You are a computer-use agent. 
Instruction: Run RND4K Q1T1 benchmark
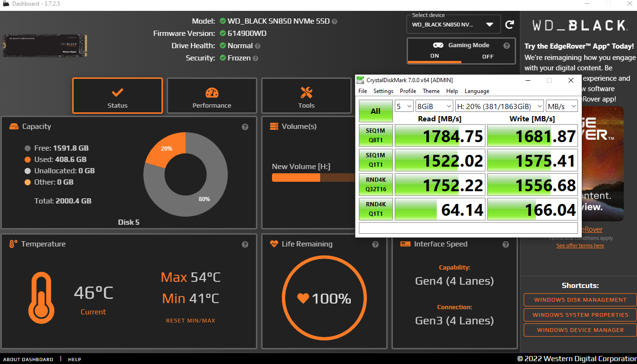(376, 209)
